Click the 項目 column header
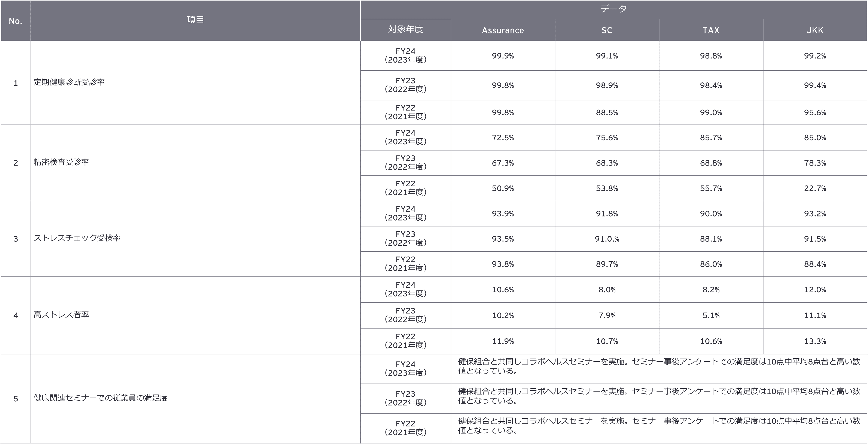The width and height of the screenshot is (868, 444). pos(195,20)
